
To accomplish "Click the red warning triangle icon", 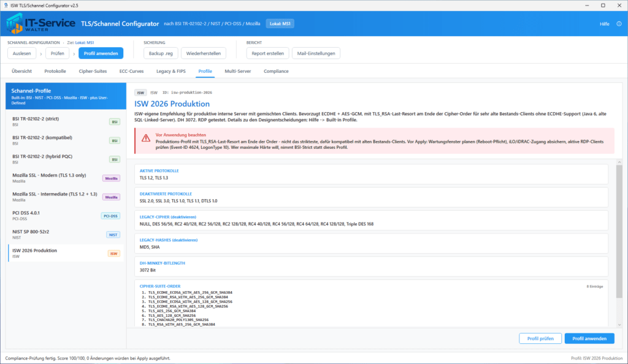I will pyautogui.click(x=146, y=138).
